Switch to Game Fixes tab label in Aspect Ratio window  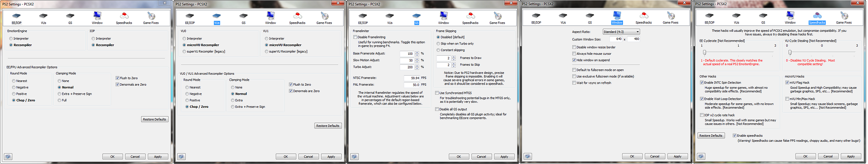670,23
